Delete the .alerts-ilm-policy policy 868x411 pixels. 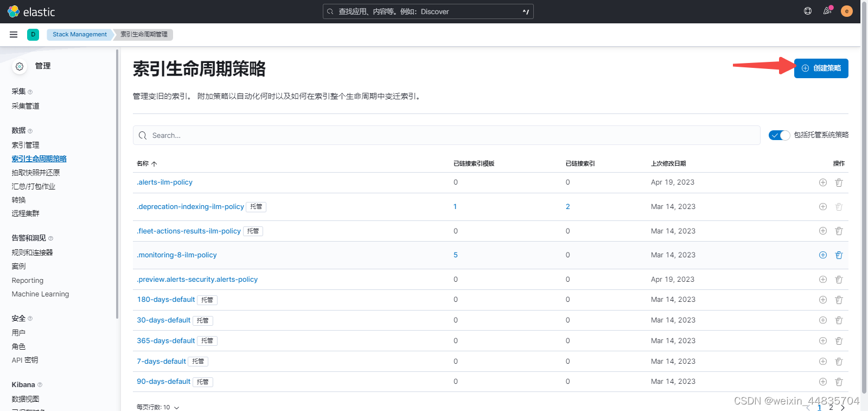839,182
